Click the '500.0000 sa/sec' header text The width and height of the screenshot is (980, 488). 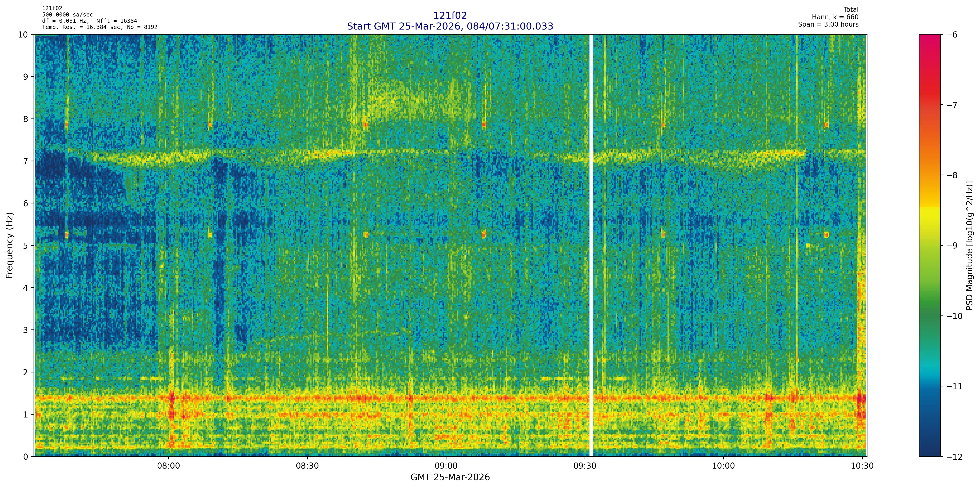tap(67, 15)
